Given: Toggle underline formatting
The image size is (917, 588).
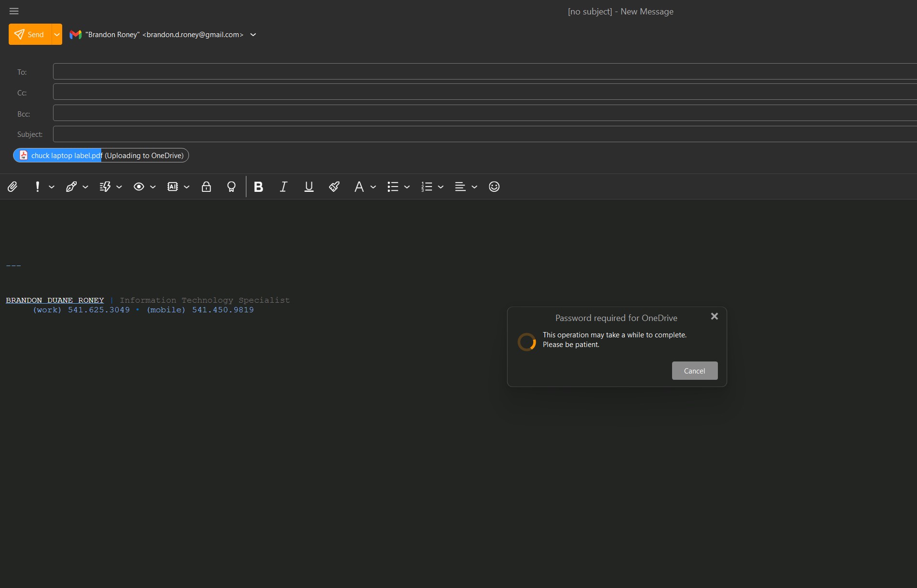Looking at the screenshot, I should coord(309,187).
